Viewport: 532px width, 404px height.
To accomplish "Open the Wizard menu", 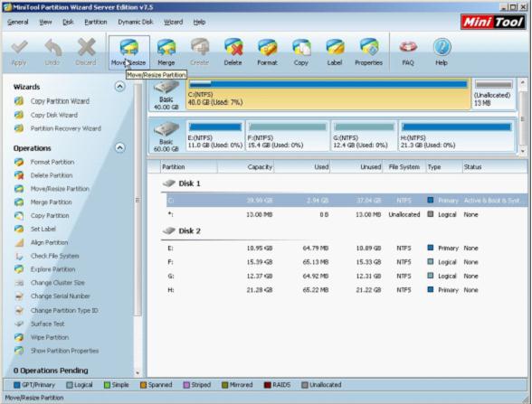I will [x=174, y=22].
